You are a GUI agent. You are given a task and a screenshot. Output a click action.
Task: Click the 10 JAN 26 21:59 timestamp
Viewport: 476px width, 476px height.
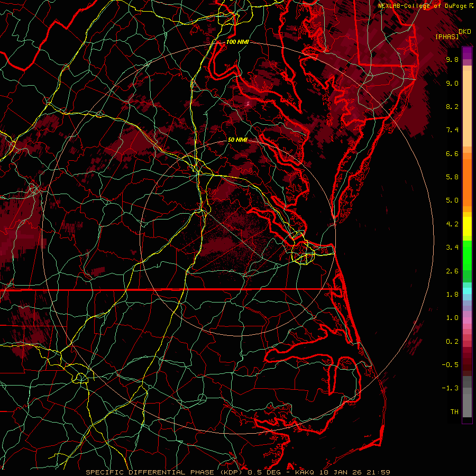point(354,472)
